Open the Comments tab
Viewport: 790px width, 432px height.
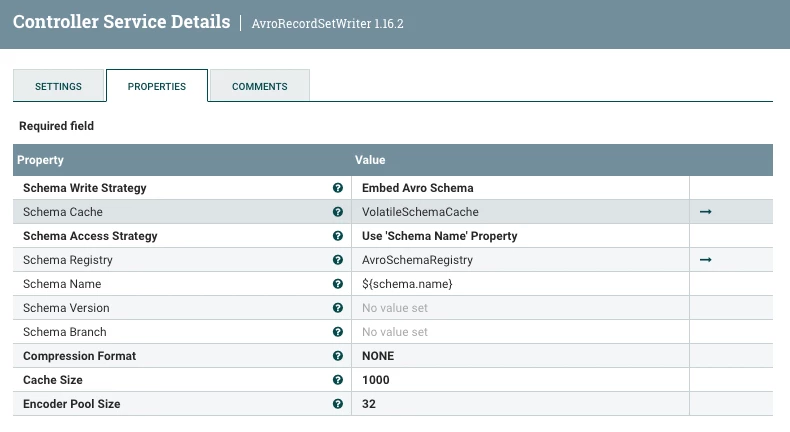[259, 86]
